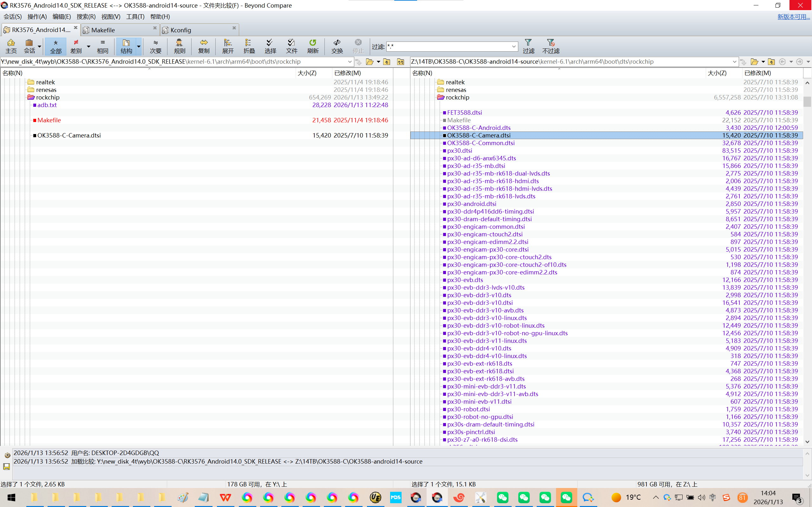
Task: Click the No filter (不过滤) icon
Action: coord(551,46)
